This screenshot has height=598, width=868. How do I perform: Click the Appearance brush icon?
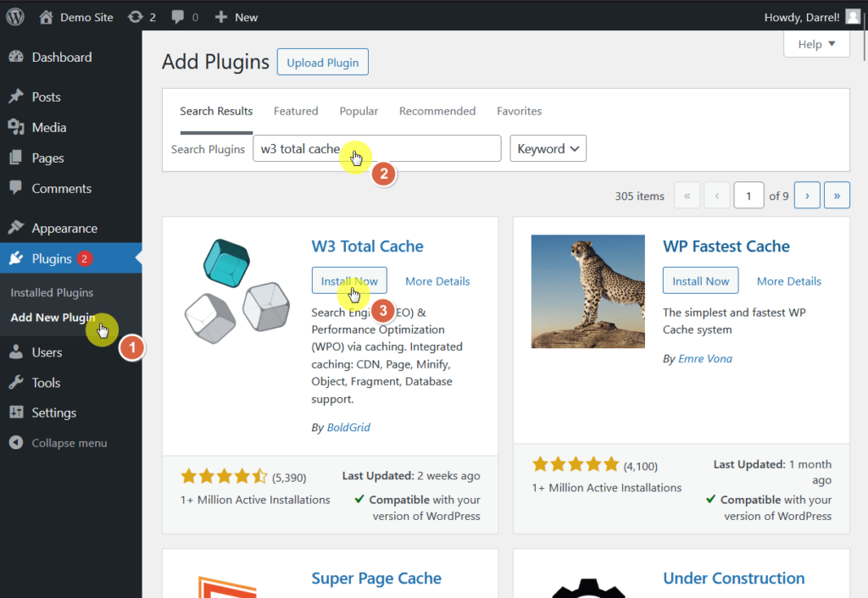point(16,228)
